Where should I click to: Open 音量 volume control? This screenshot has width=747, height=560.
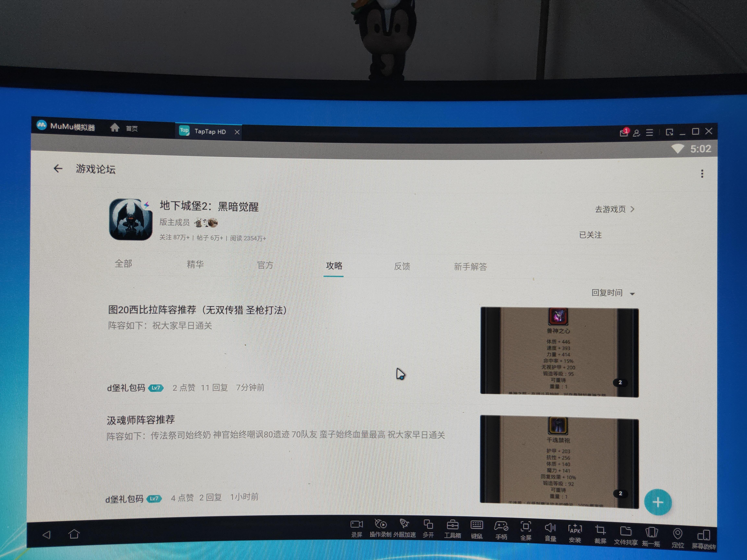[550, 532]
